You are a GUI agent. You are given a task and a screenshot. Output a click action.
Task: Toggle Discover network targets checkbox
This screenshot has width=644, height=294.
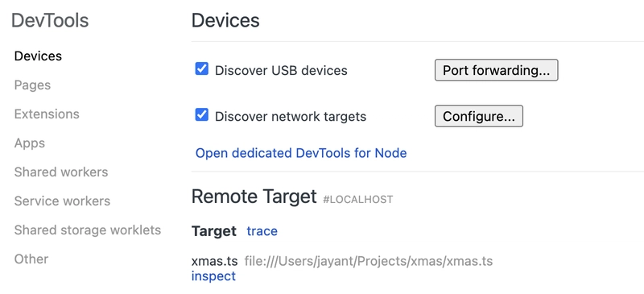click(x=201, y=115)
